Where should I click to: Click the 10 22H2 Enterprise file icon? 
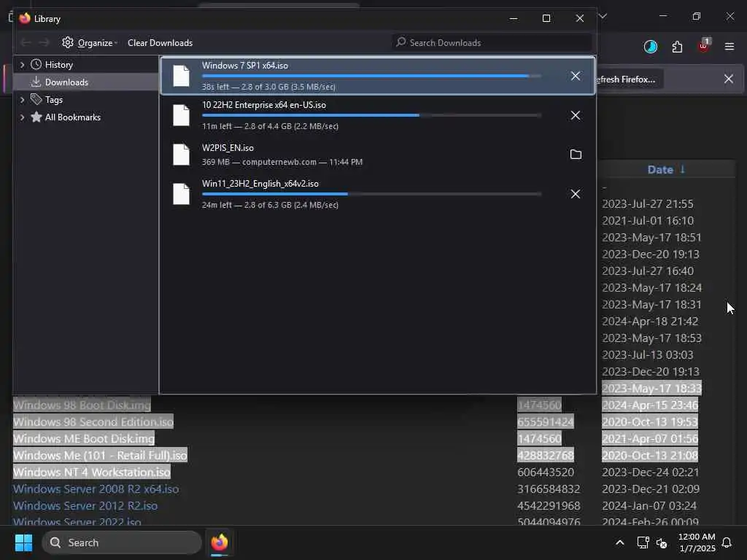181,116
